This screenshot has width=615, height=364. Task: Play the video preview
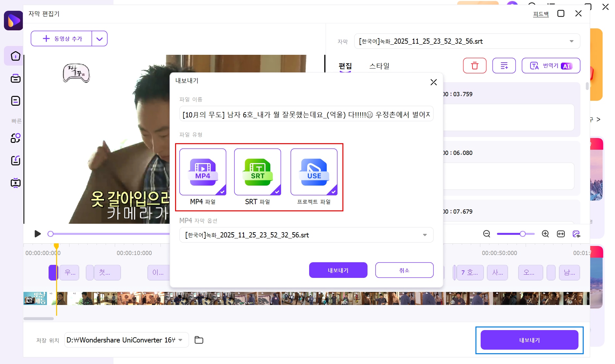(x=37, y=234)
